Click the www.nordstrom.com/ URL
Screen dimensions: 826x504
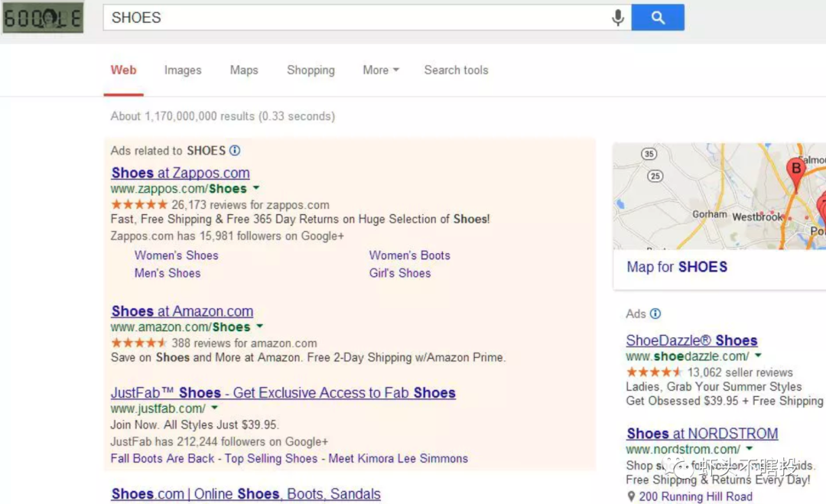tap(683, 450)
